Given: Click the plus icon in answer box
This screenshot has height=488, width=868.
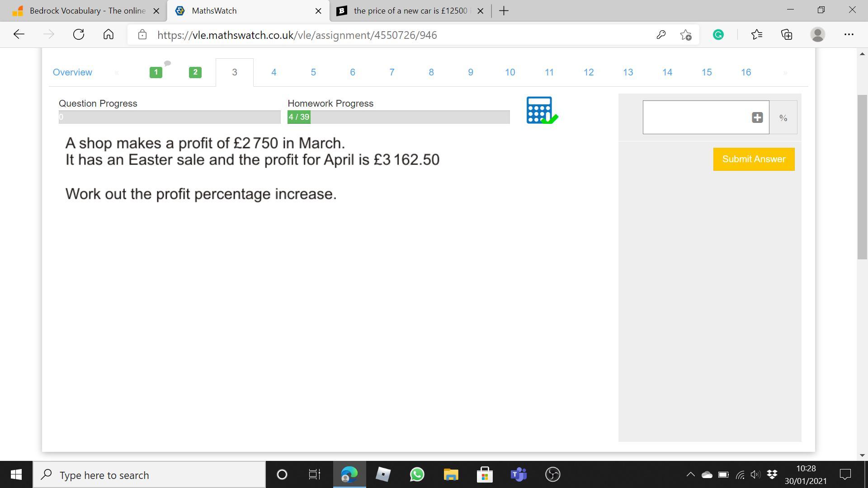Looking at the screenshot, I should (757, 117).
